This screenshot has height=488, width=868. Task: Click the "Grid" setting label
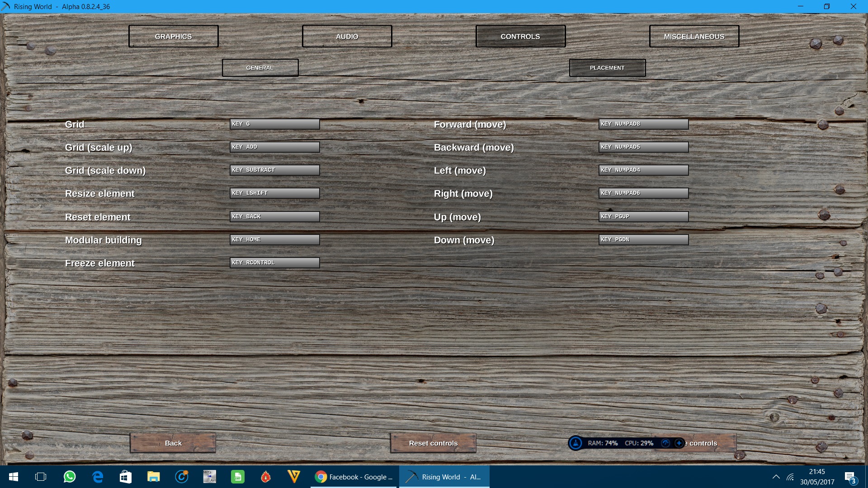[x=75, y=124]
